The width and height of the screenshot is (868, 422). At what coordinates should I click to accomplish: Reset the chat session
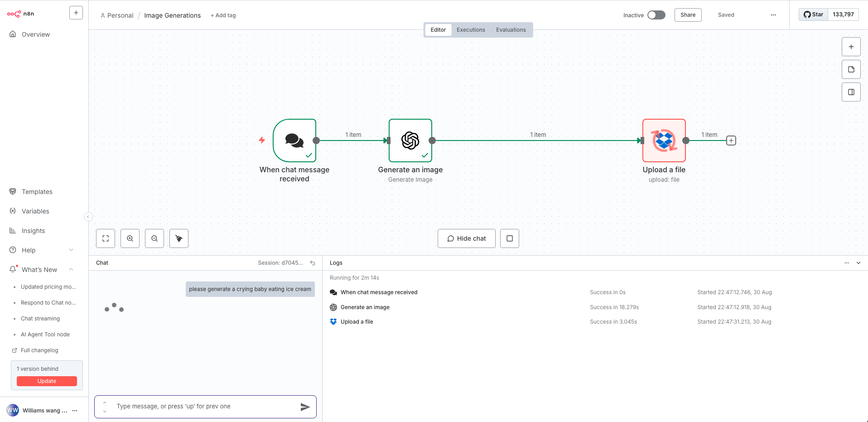[313, 263]
